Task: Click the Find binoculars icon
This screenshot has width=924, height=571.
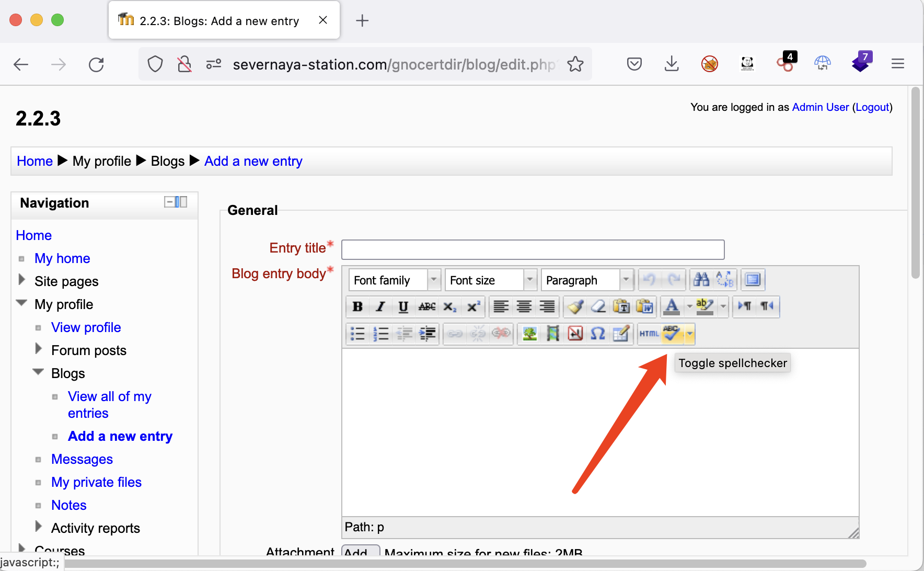Action: click(x=701, y=280)
